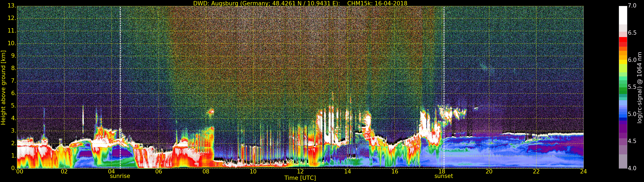Click the 'log(rc-signal) @ 1064 nm' colorbar label

[639, 87]
